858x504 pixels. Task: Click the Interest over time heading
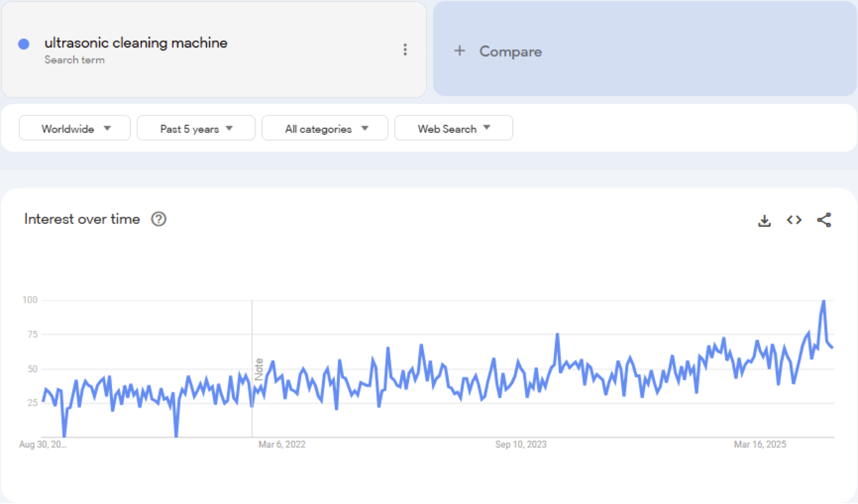pos(82,219)
